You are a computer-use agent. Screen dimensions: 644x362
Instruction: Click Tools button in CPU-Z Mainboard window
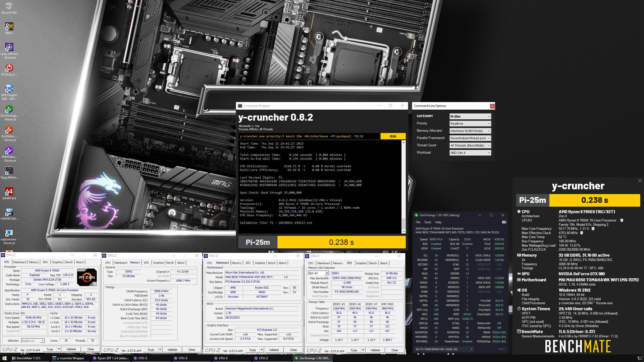click(253, 350)
